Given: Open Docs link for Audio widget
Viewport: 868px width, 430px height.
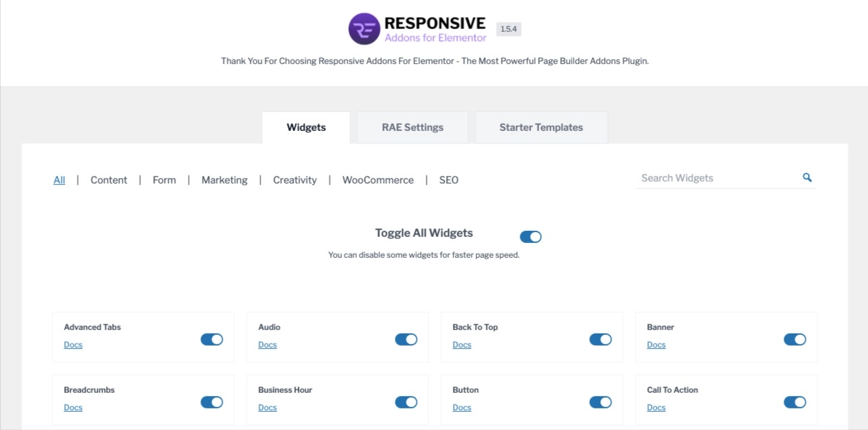Looking at the screenshot, I should tap(267, 345).
